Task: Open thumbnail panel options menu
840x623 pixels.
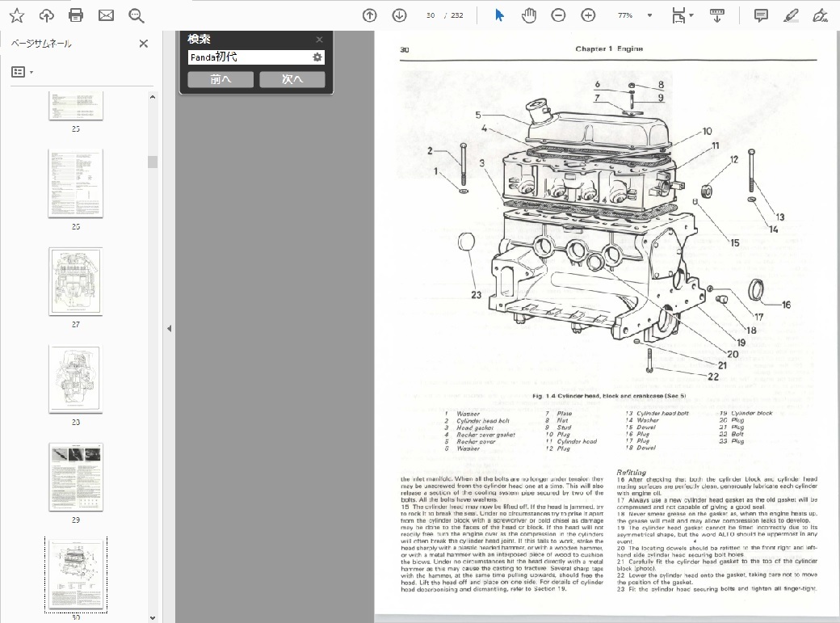Action: point(22,72)
